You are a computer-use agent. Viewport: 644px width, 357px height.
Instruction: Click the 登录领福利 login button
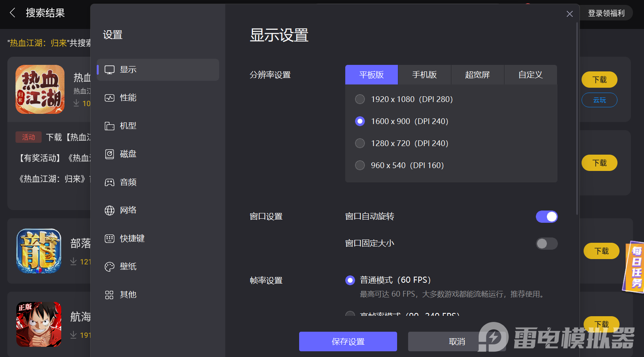[606, 13]
